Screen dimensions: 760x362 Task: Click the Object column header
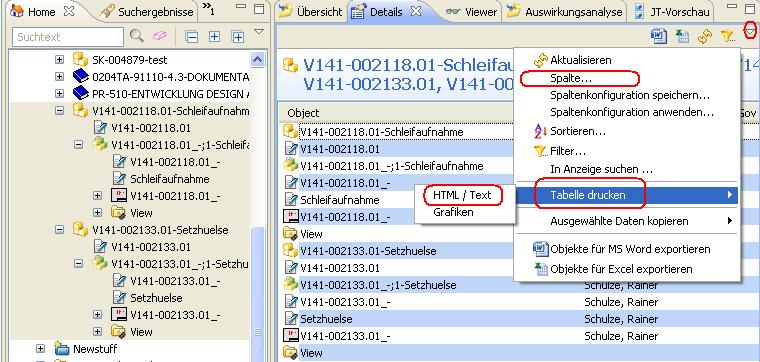coord(303,113)
